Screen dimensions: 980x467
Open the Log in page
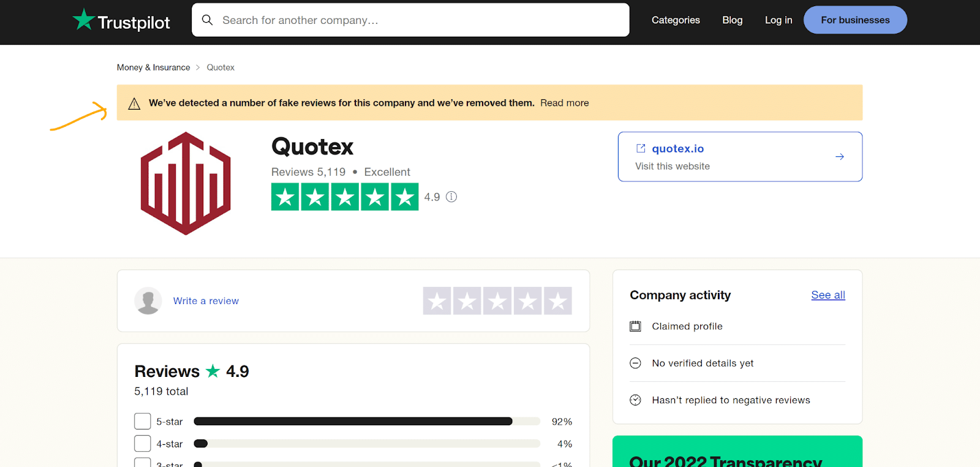pos(778,20)
